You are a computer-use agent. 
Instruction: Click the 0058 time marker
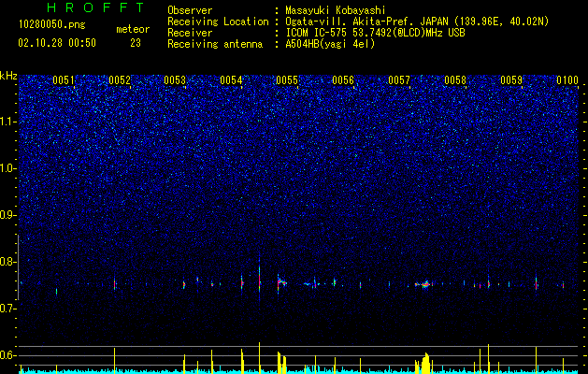tap(455, 80)
